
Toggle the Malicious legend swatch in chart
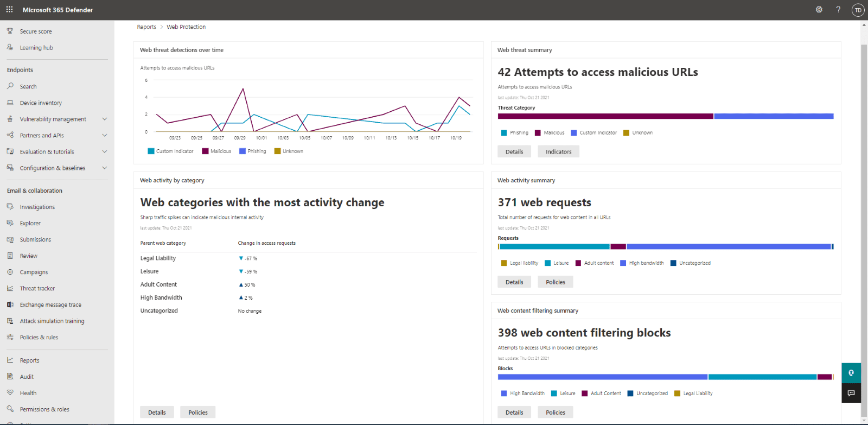pos(205,151)
